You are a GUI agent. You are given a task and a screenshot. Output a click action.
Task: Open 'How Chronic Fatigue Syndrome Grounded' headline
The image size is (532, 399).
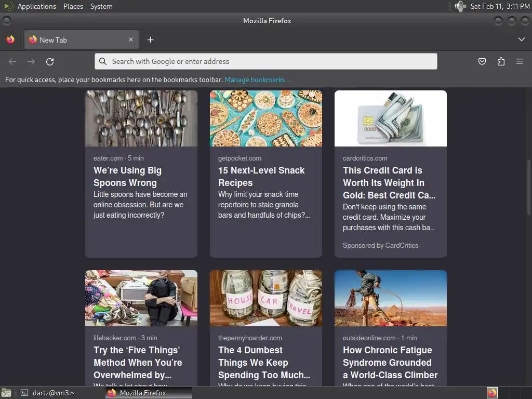tap(390, 362)
